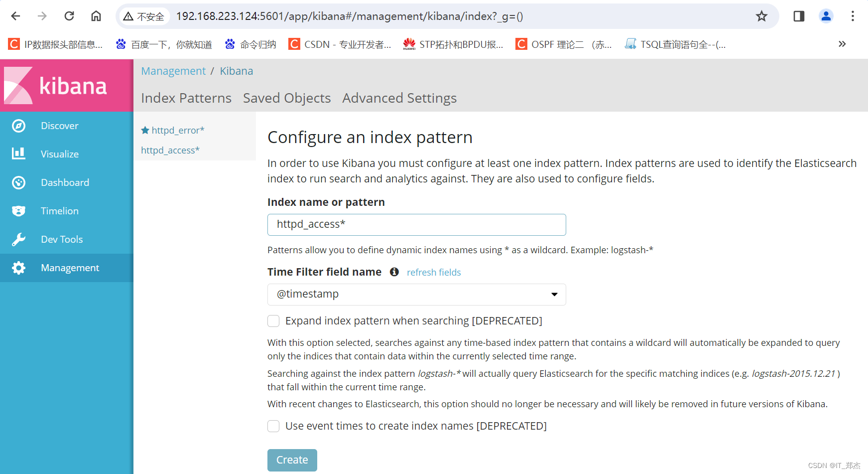Click the default star beside httpd_error*

click(x=145, y=130)
